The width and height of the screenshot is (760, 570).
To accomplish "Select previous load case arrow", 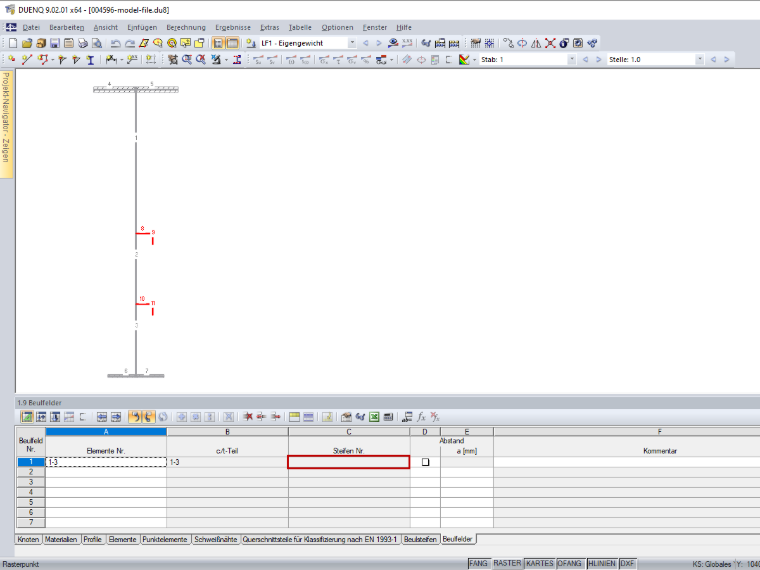I will (x=365, y=43).
